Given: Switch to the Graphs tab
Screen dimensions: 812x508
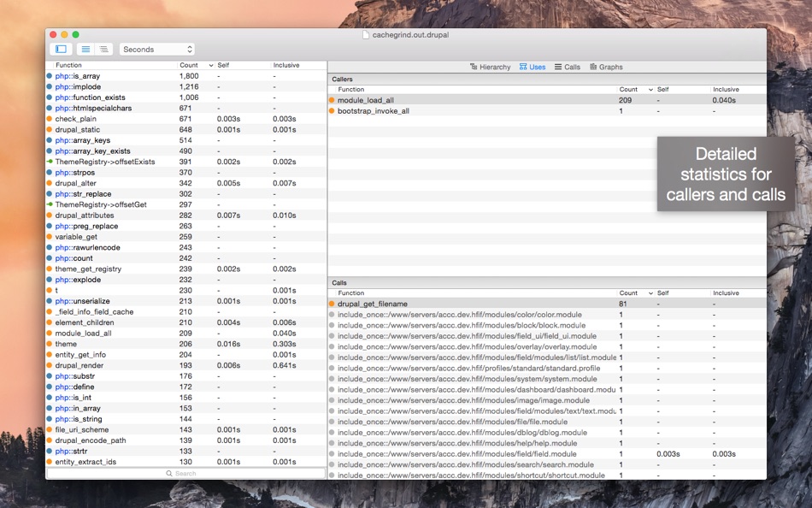Looking at the screenshot, I should click(606, 67).
